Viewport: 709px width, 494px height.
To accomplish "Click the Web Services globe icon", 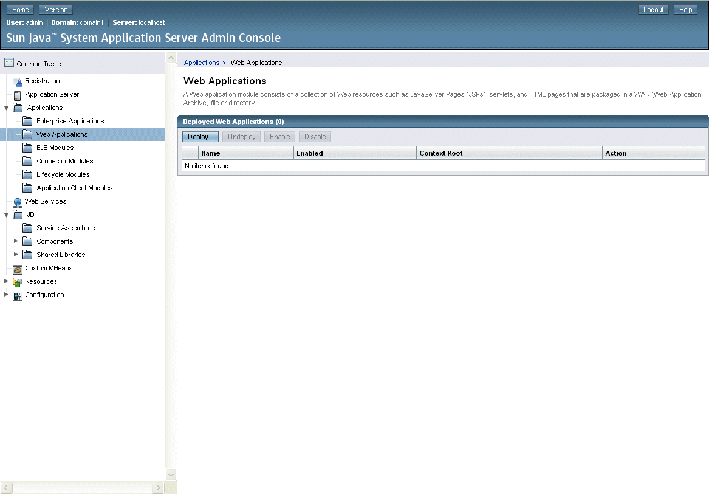I will point(18,202).
